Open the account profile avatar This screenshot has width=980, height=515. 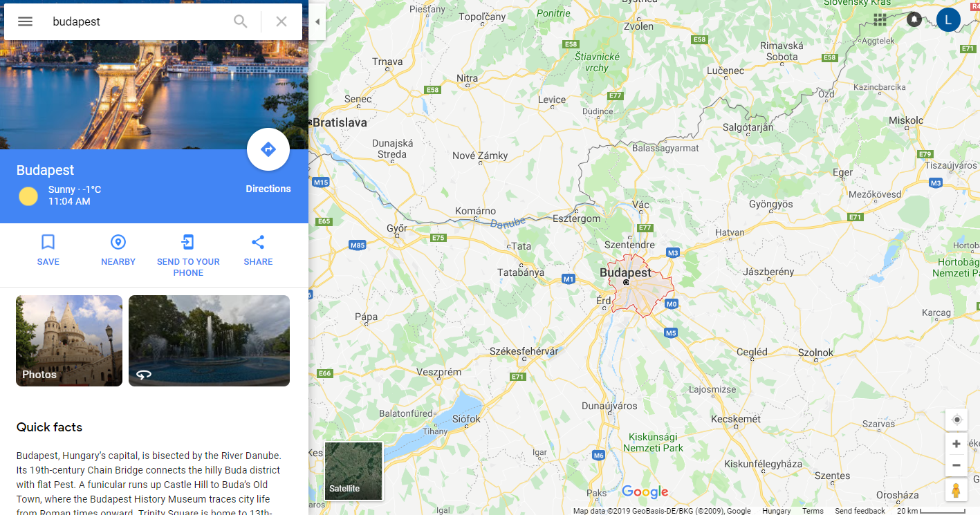coord(948,19)
